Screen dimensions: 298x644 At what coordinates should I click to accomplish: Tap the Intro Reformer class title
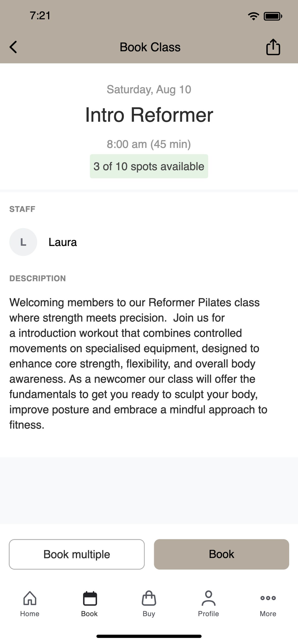[x=149, y=115]
